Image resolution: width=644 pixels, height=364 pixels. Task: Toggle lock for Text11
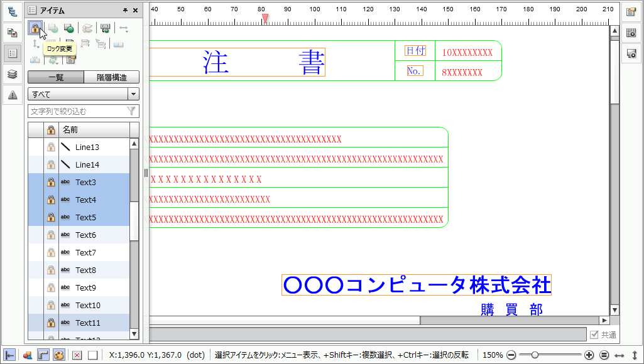coord(51,323)
